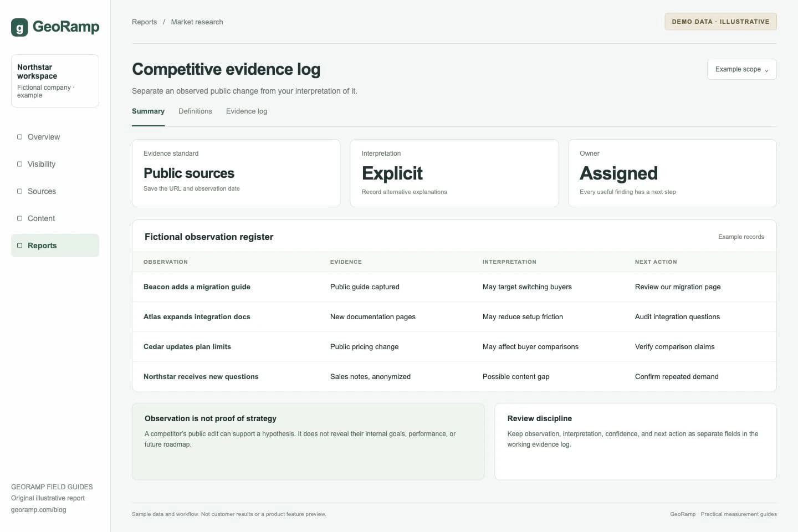Click the Sources sidebar square icon
This screenshot has width=798, height=532.
point(20,191)
